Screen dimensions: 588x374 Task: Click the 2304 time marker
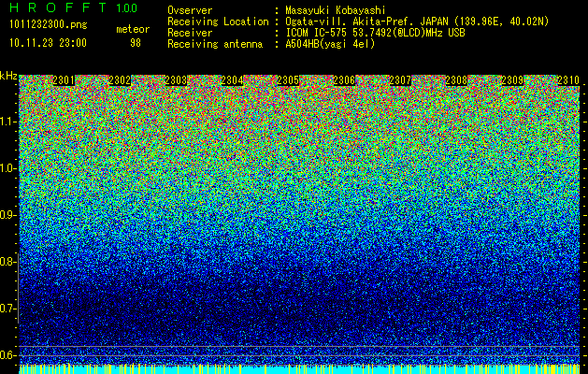pos(232,80)
